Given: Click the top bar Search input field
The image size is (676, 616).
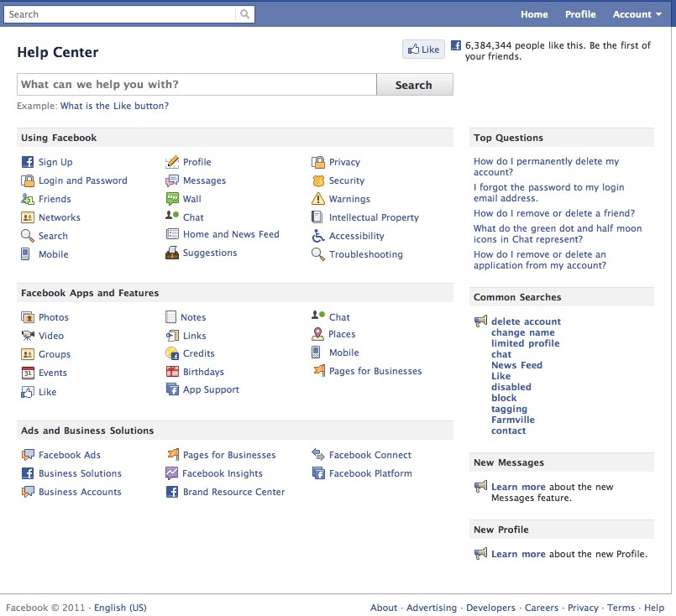Looking at the screenshot, I should pyautogui.click(x=120, y=14).
